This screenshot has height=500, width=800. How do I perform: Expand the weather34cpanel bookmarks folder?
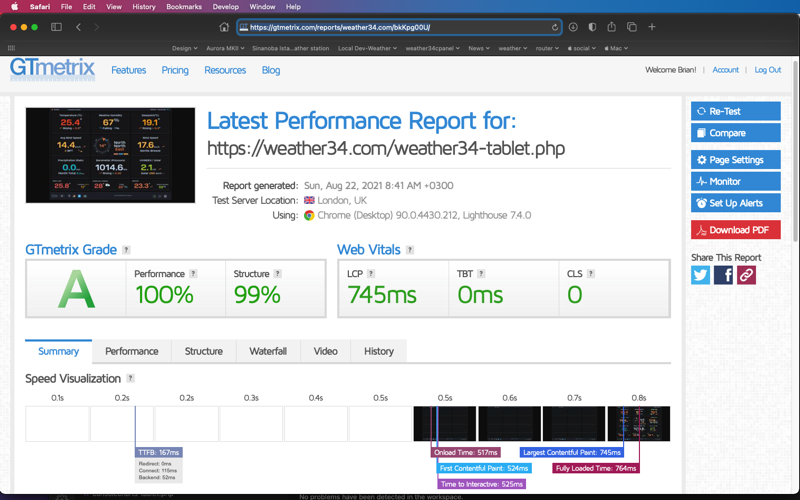tap(433, 48)
